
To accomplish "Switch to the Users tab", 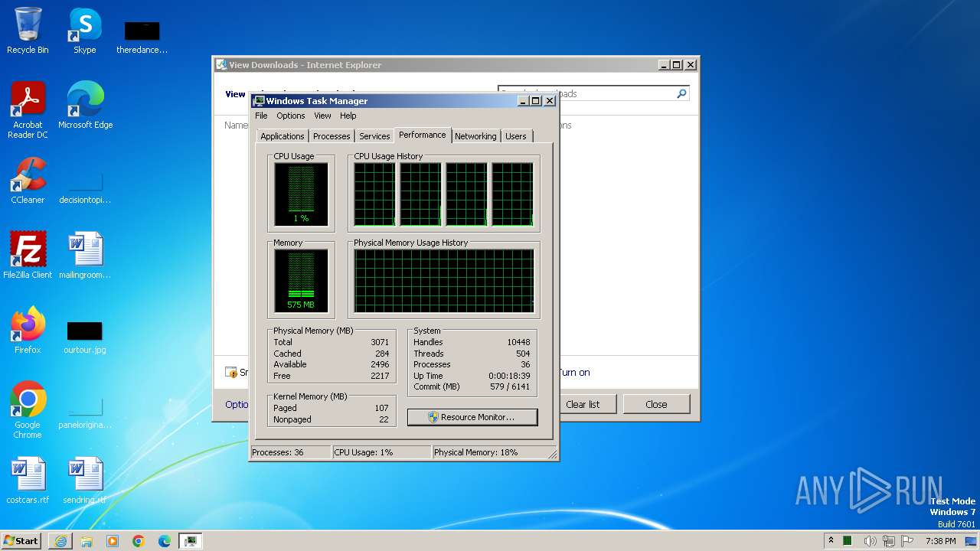I will [x=516, y=136].
